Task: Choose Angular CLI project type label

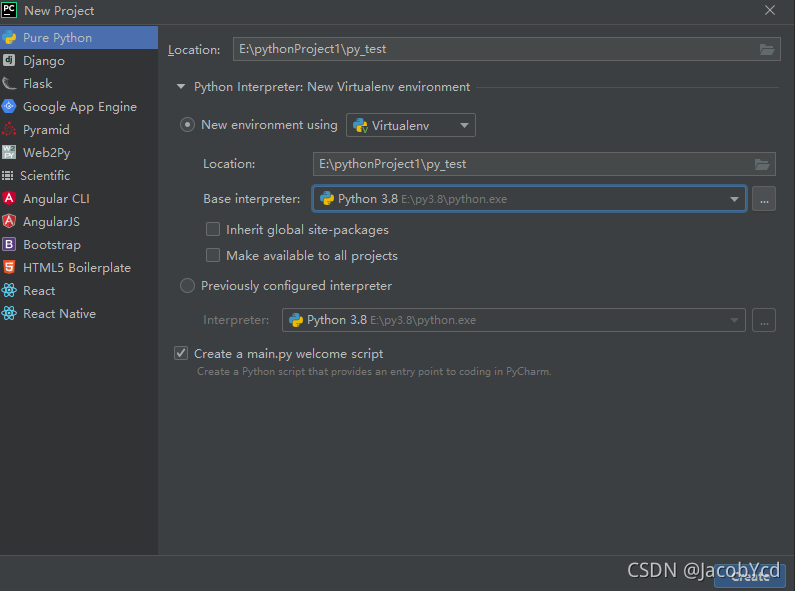Action: pos(56,199)
